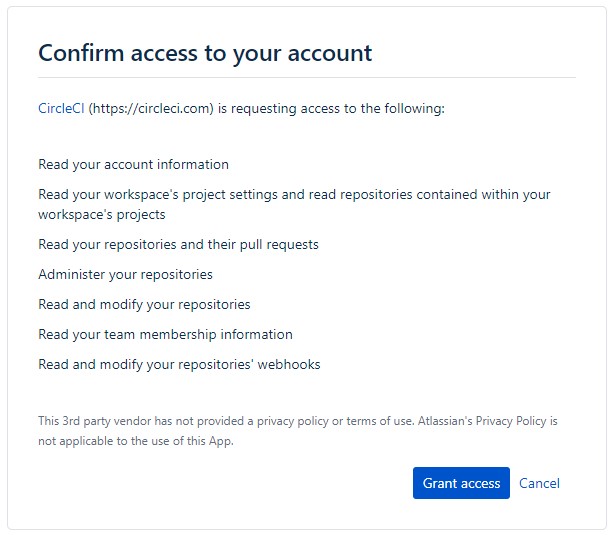Select the https://circleci.com URL text
The width and height of the screenshot is (614, 538).
pyautogui.click(x=151, y=108)
